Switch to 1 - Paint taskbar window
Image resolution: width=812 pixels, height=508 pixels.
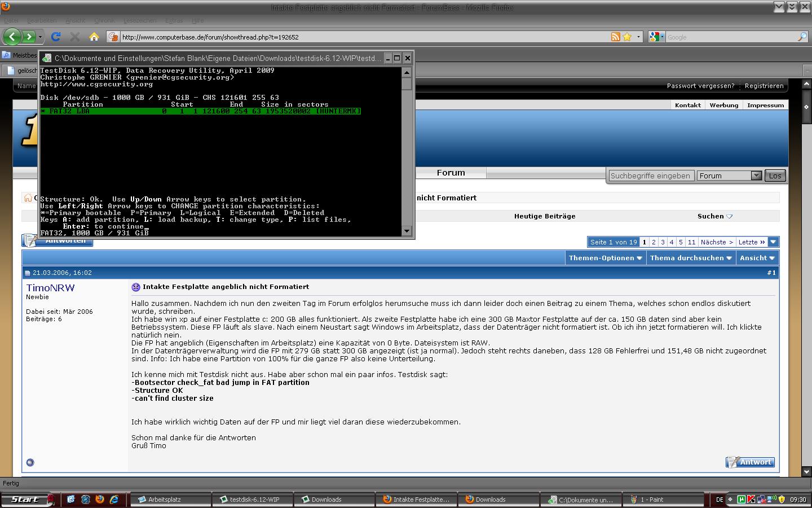[x=663, y=500]
